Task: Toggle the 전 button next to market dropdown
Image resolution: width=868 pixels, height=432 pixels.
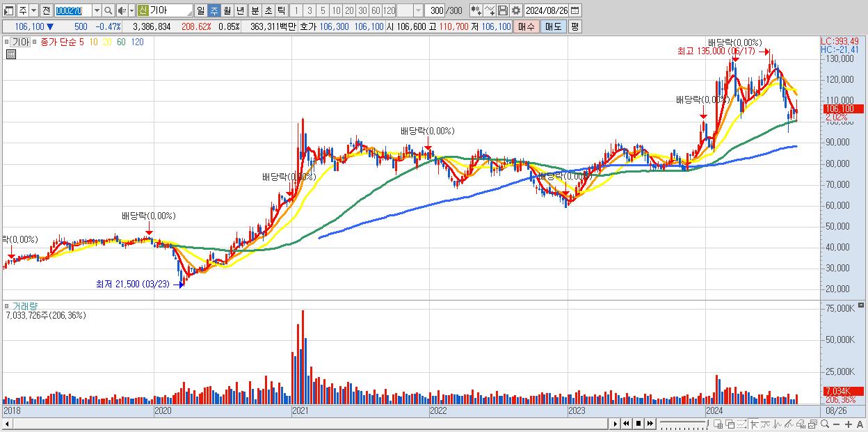Action: (46, 10)
